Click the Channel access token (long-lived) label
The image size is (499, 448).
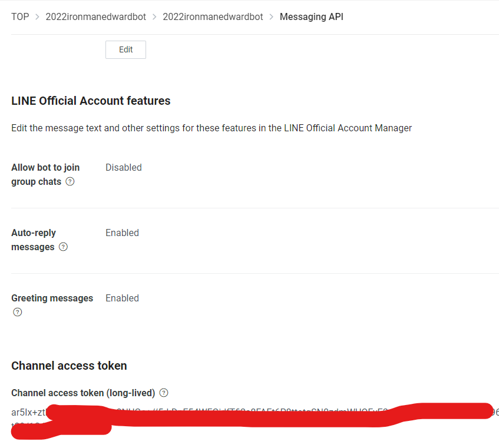(x=83, y=393)
